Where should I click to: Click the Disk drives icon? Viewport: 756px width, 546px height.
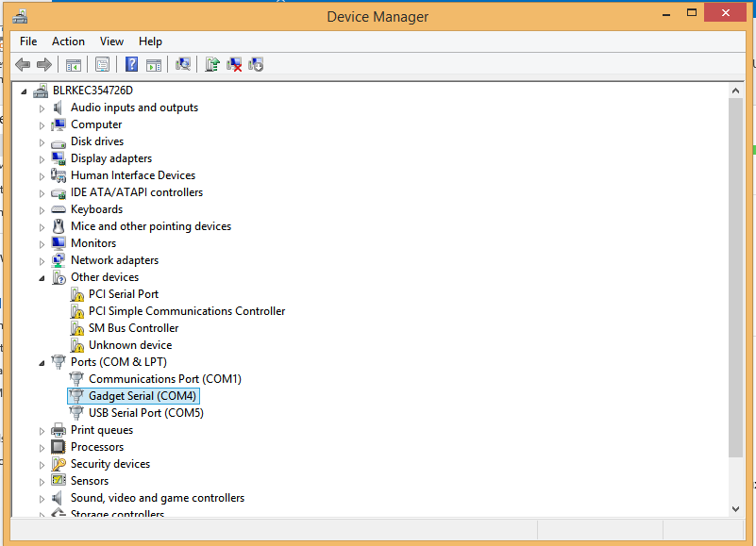pyautogui.click(x=59, y=142)
